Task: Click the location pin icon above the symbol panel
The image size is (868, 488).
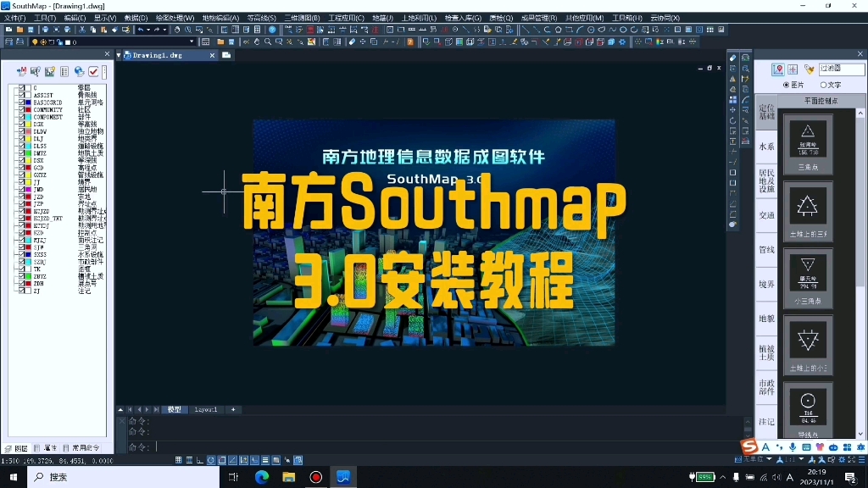Action: (x=778, y=69)
